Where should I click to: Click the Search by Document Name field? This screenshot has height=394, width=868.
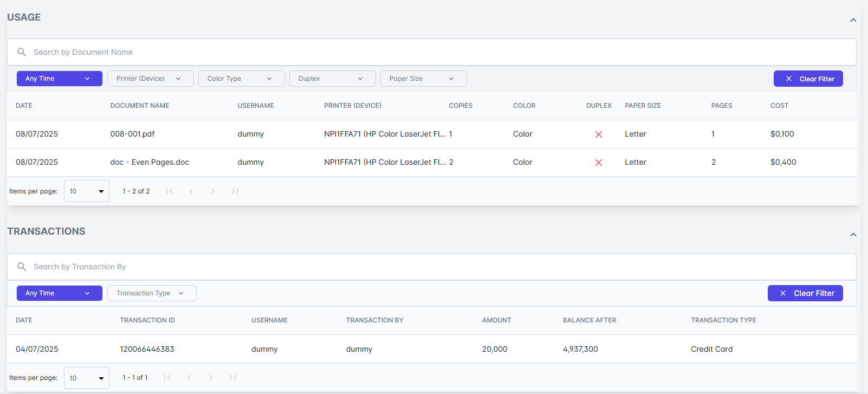coord(433,52)
